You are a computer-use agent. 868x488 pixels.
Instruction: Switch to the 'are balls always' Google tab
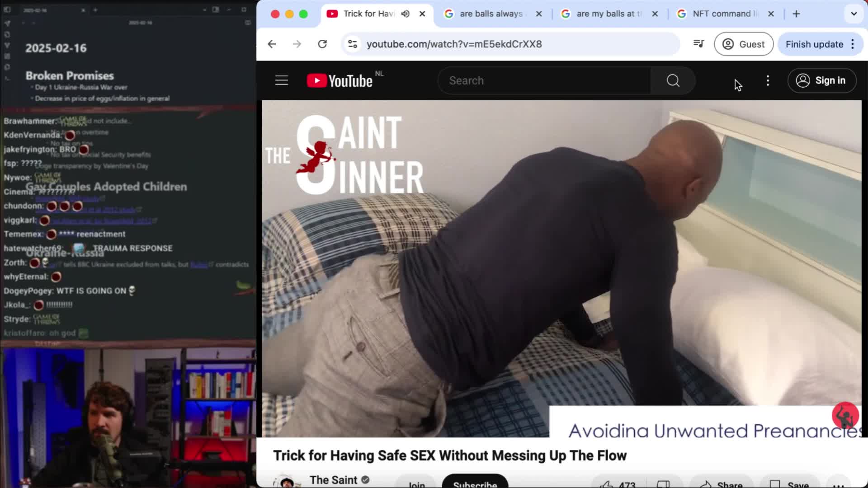pyautogui.click(x=491, y=14)
